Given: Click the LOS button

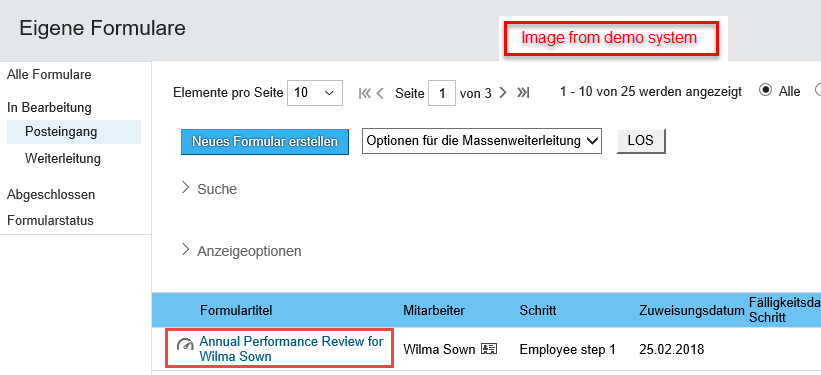Looking at the screenshot, I should point(641,141).
